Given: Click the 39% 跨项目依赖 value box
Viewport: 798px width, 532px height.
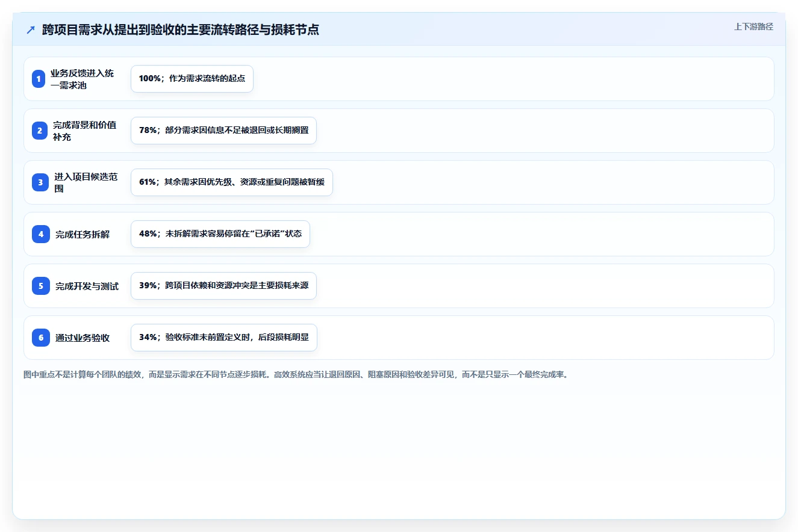Looking at the screenshot, I should 223,286.
